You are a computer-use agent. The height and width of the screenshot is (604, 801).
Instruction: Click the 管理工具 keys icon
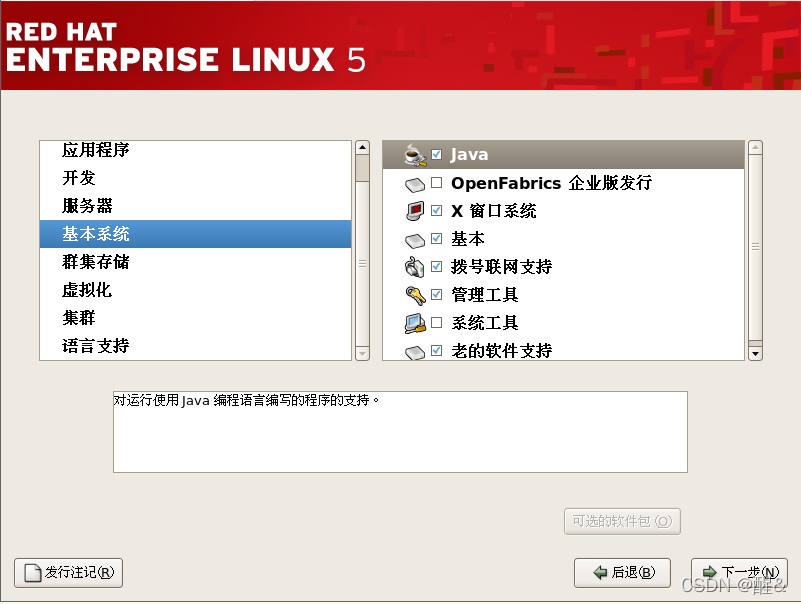click(415, 295)
